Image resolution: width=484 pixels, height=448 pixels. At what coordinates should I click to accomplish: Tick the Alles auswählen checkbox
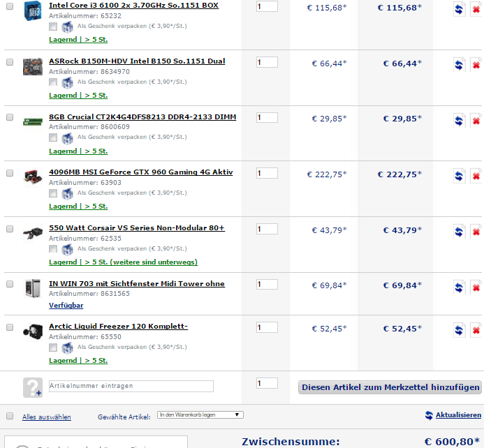(10, 416)
